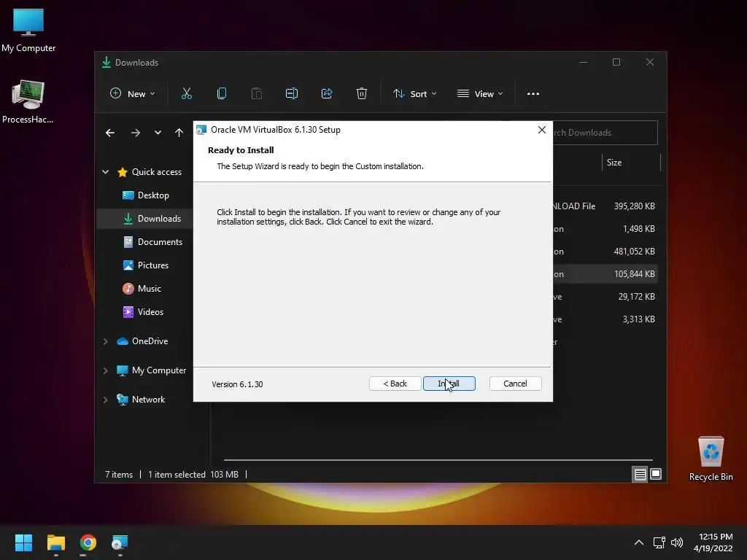Open the New item menu in Downloads
This screenshot has height=560, width=747.
tap(133, 94)
